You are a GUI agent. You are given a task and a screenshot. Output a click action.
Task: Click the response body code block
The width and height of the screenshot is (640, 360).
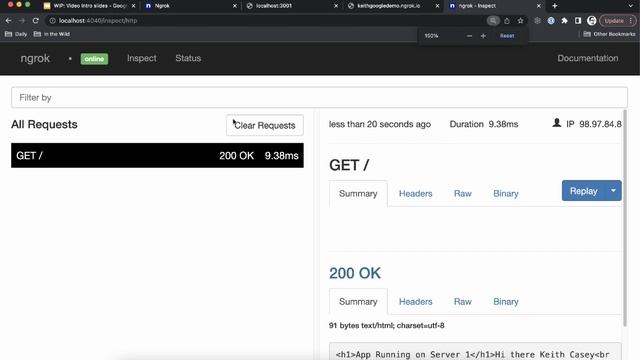click(x=475, y=352)
